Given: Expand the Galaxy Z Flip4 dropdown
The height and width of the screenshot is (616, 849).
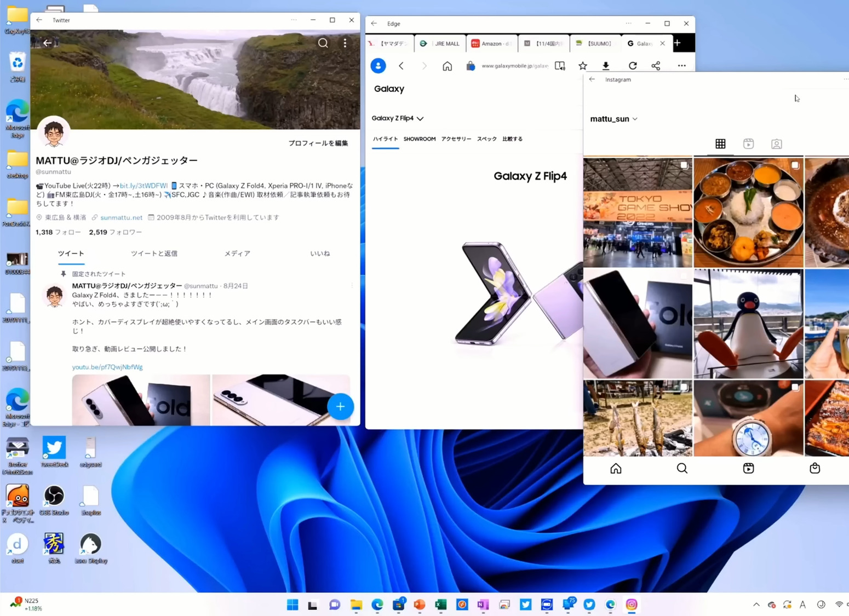Looking at the screenshot, I should [398, 118].
